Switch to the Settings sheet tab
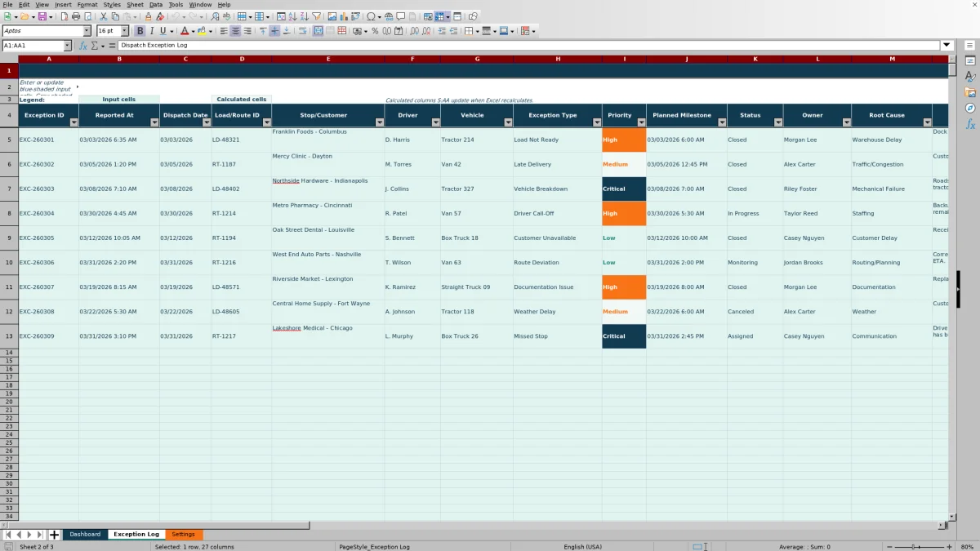The image size is (980, 551). [x=183, y=535]
